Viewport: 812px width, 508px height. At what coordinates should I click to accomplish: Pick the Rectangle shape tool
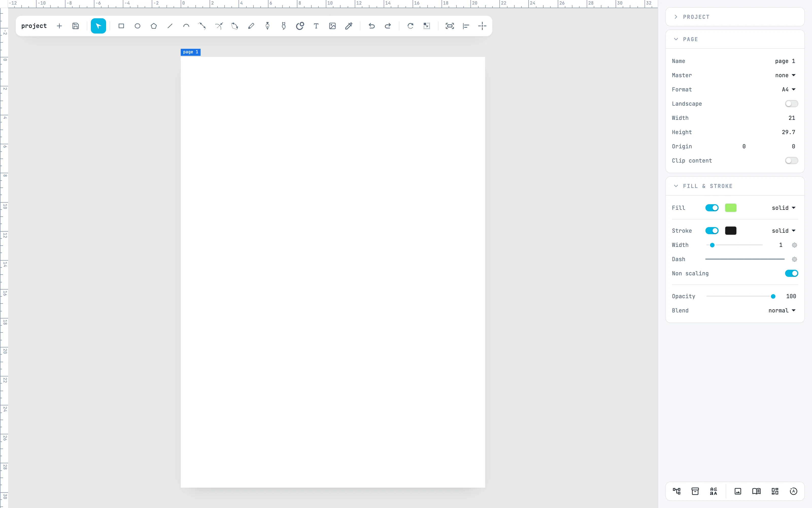(x=121, y=26)
